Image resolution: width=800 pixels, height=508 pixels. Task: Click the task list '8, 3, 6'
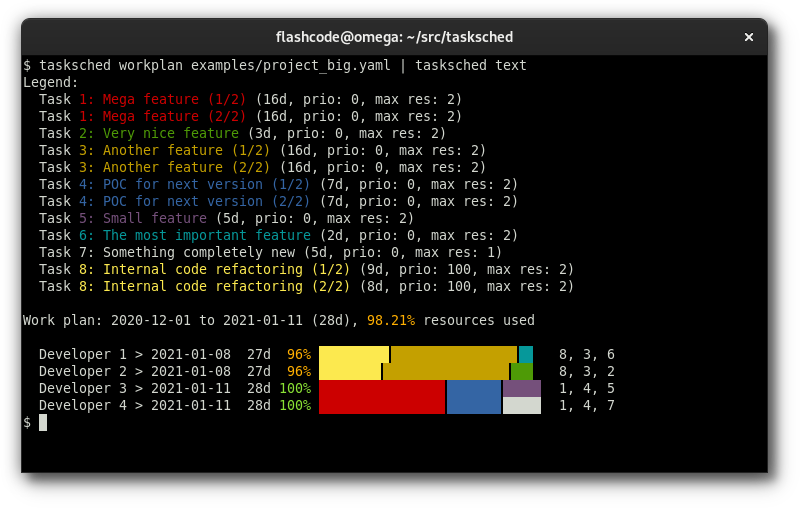(587, 354)
